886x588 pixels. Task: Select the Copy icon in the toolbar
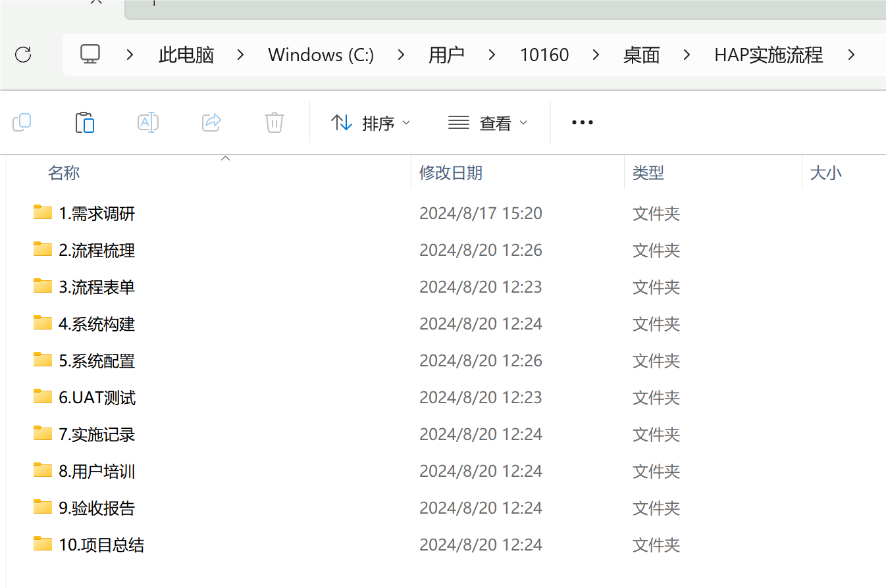tap(22, 122)
